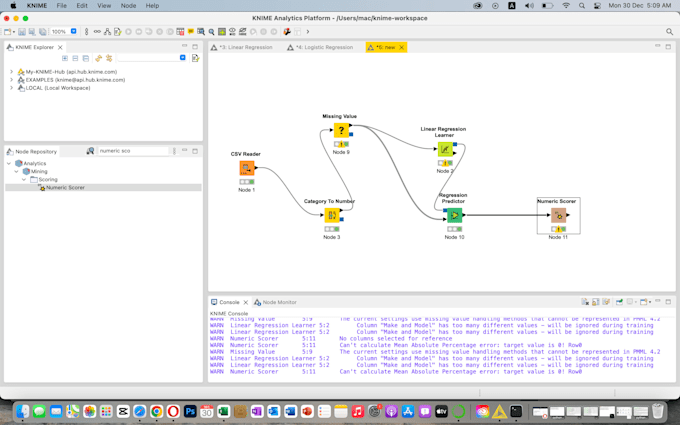Click the Wi-Fi icon in menu bar
The height and width of the screenshot is (425, 680).
[x=566, y=6]
